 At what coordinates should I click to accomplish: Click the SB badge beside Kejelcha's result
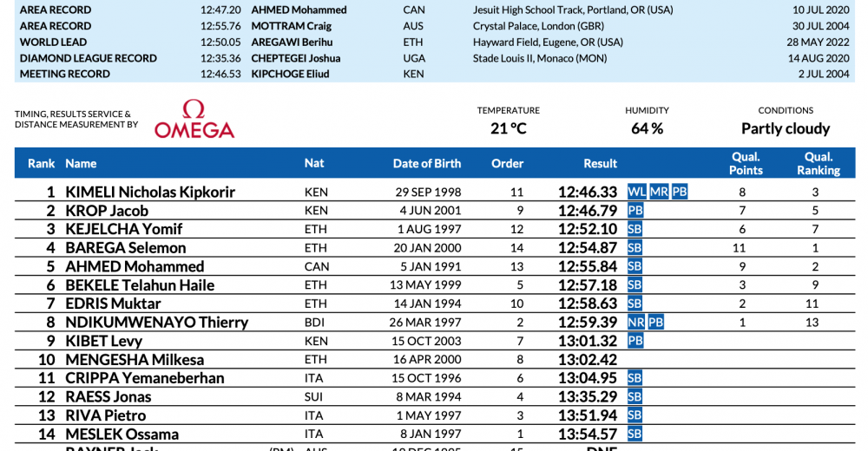tap(635, 229)
